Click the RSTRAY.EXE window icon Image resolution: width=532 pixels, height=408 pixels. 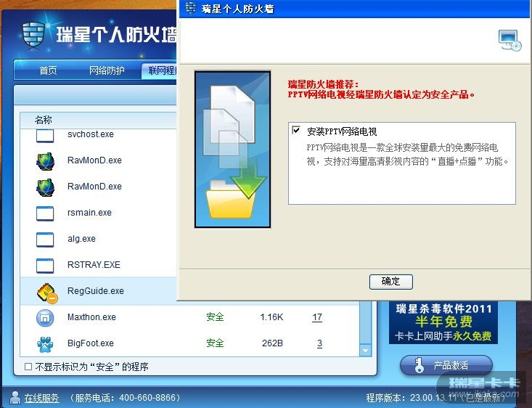pyautogui.click(x=45, y=266)
